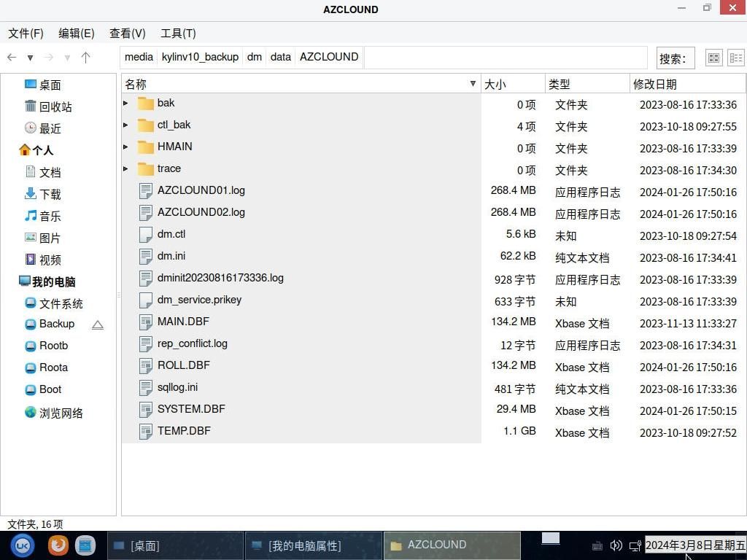Navigate to data in the path bar
This screenshot has width=747, height=560.
281,57
